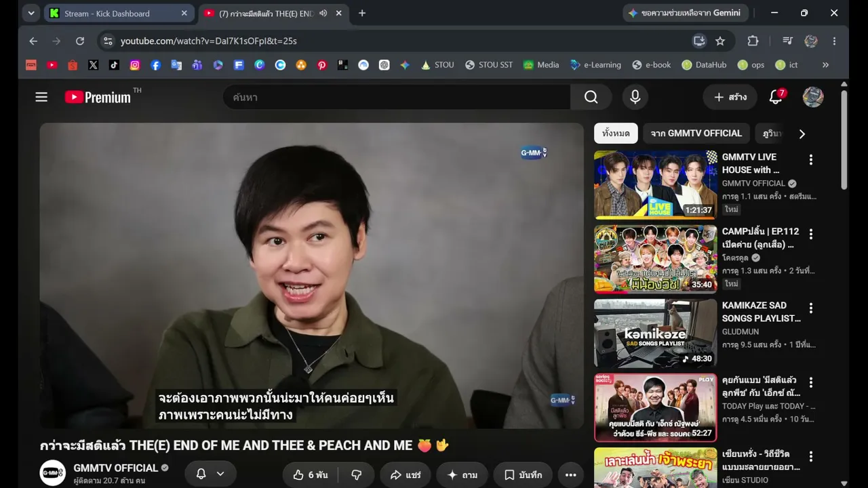The height and width of the screenshot is (488, 868).
Task: Open options for คุยกันแบบ 'มีสติแล้ว' video
Action: click(810, 383)
